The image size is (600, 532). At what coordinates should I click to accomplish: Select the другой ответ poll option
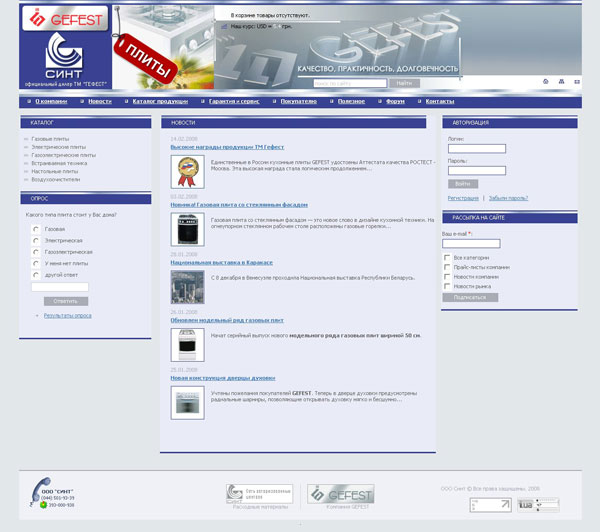point(36,275)
